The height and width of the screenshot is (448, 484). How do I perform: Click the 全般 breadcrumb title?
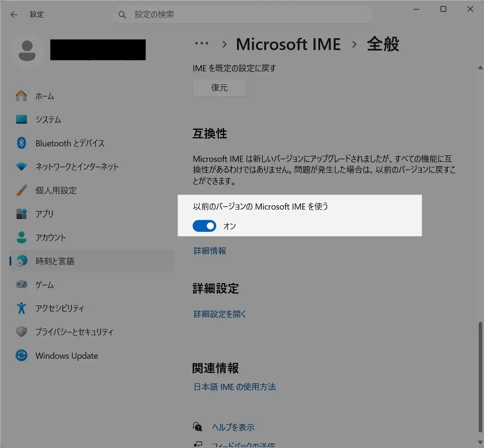[x=383, y=44]
